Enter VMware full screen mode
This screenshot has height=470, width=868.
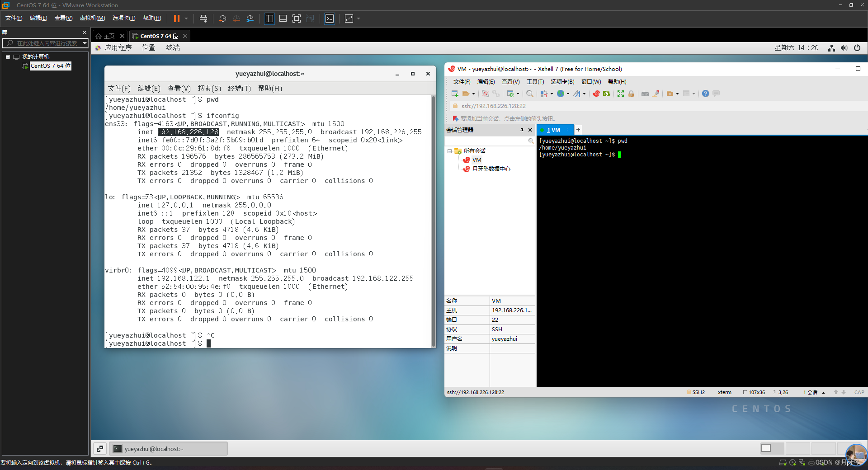pos(297,19)
